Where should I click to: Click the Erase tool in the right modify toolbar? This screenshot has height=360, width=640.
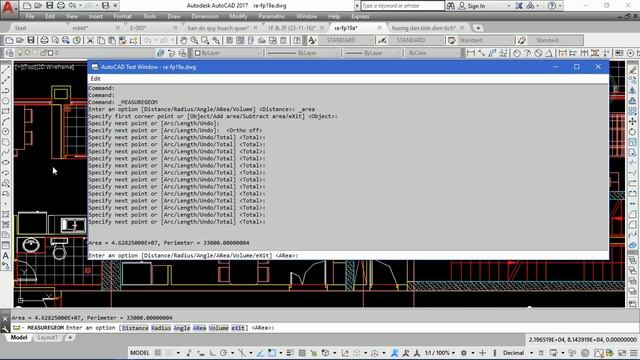633,70
